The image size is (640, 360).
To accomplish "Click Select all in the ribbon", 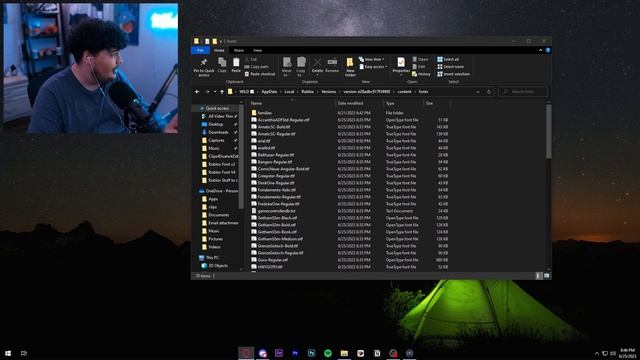I will (x=448, y=59).
